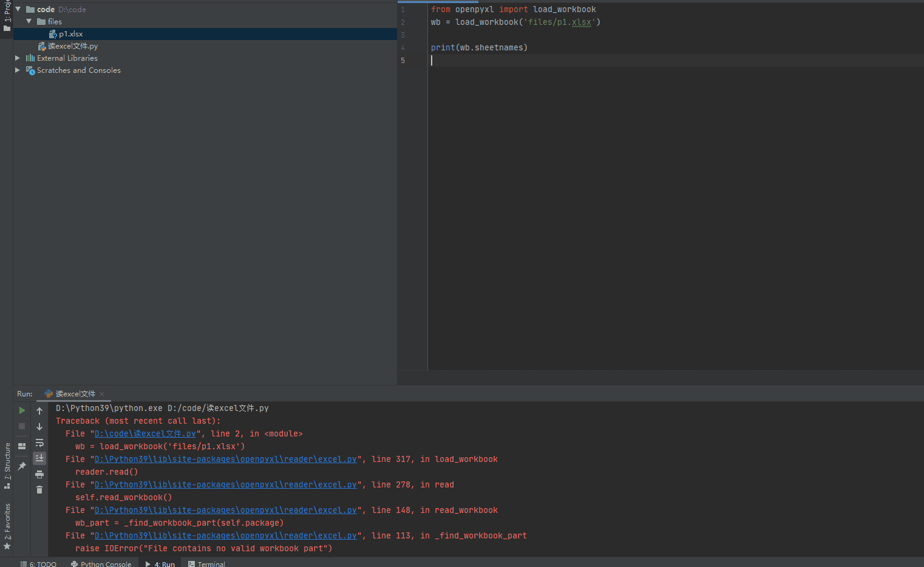Place cursor on the load_workbook('files/p1.xlsx') code line
The image size is (924, 567).
[x=515, y=22]
